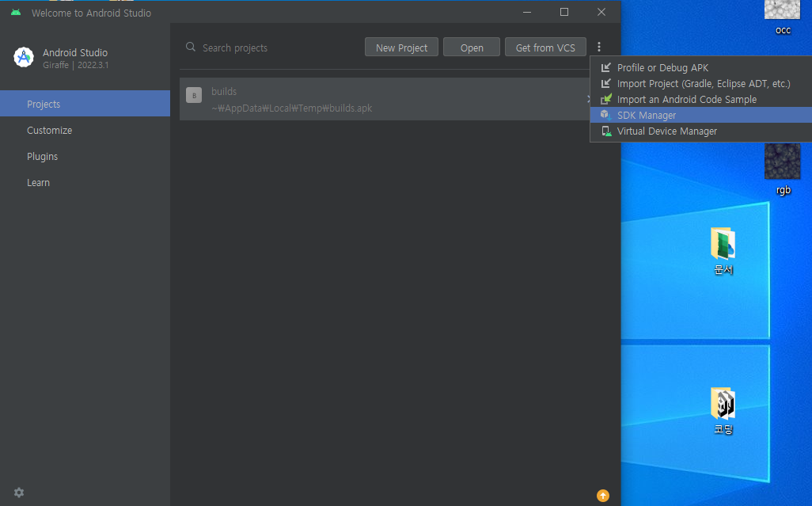The width and height of the screenshot is (812, 506).
Task: Click the Virtual Device Manager icon
Action: [606, 131]
